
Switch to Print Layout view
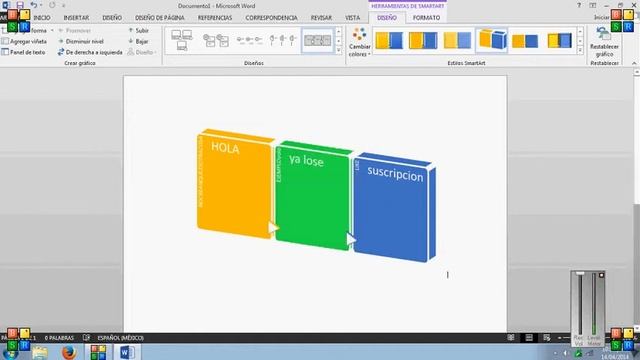[529, 338]
